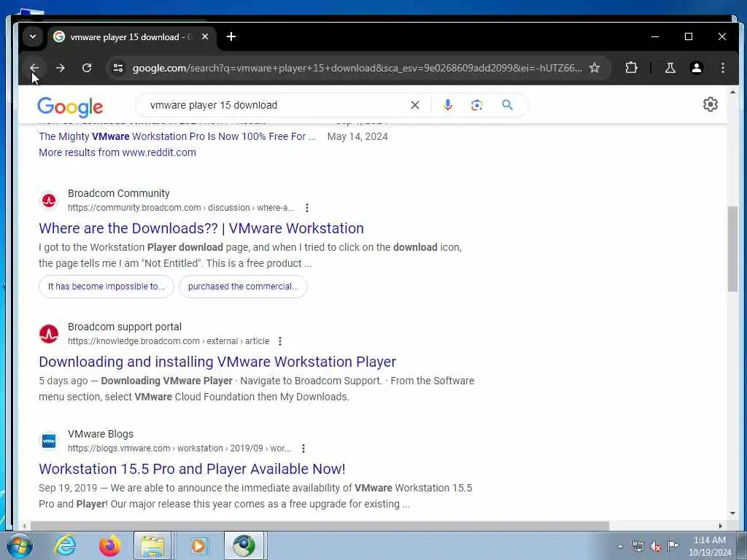Click the Broadcom Community site favicon

[x=49, y=201]
